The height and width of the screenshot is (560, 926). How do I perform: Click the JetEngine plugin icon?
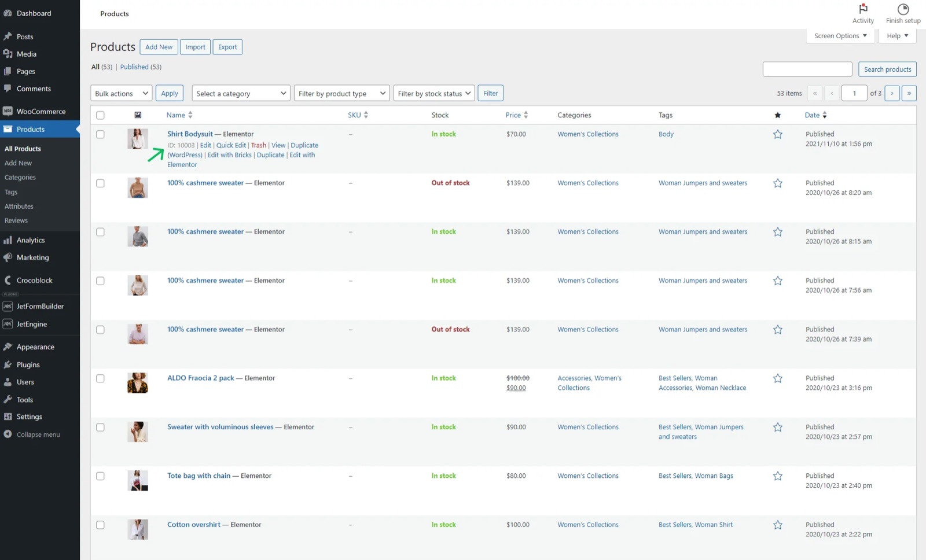tap(8, 324)
